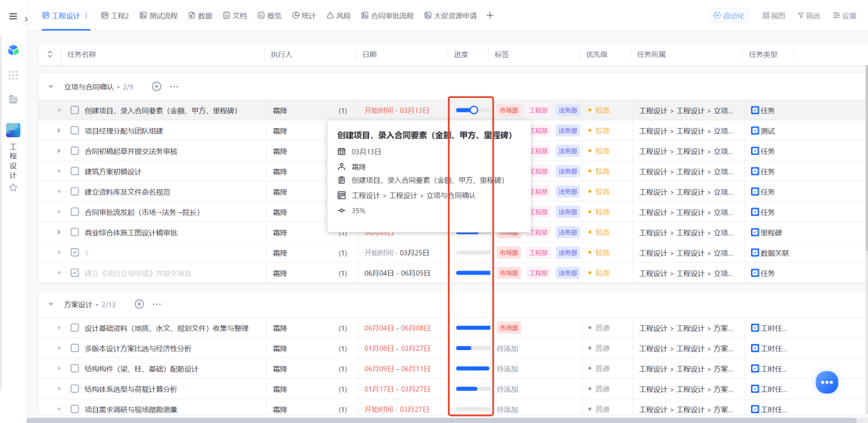Viewport: 868px width, 423px height.
Task: Click the 自动化 automation button
Action: coord(729,16)
